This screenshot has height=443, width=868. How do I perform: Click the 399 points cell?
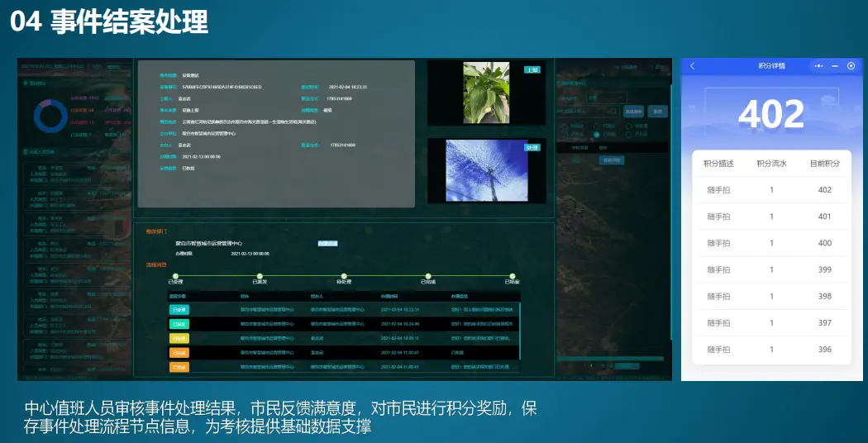[x=825, y=269]
